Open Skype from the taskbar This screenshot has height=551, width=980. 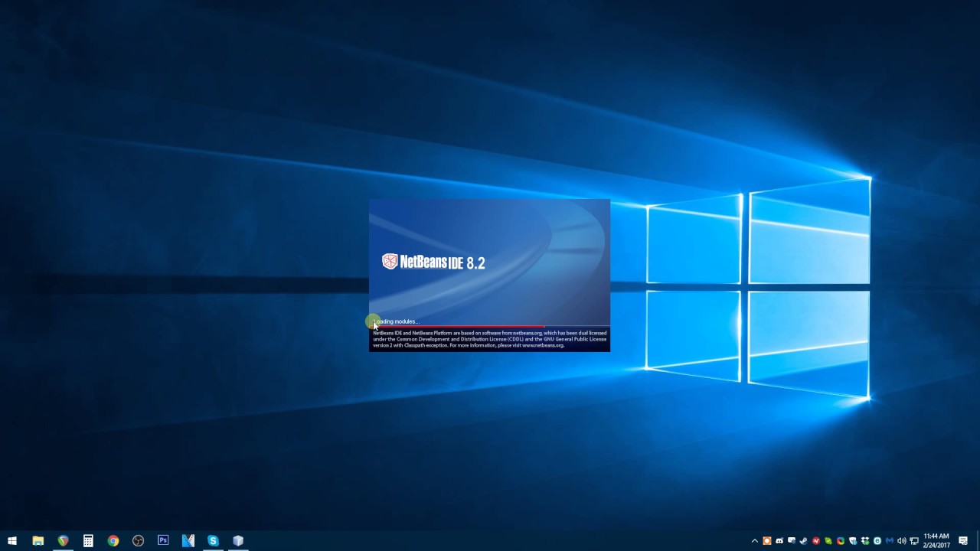tap(213, 540)
